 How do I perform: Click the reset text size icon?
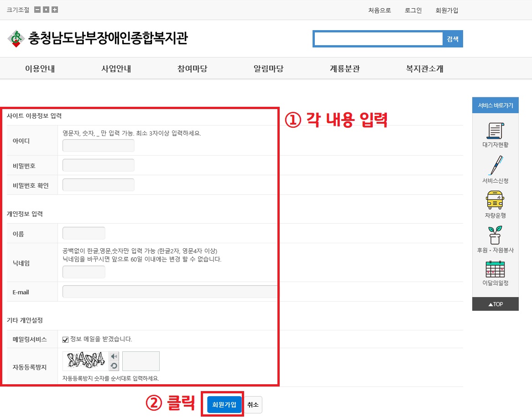46,10
